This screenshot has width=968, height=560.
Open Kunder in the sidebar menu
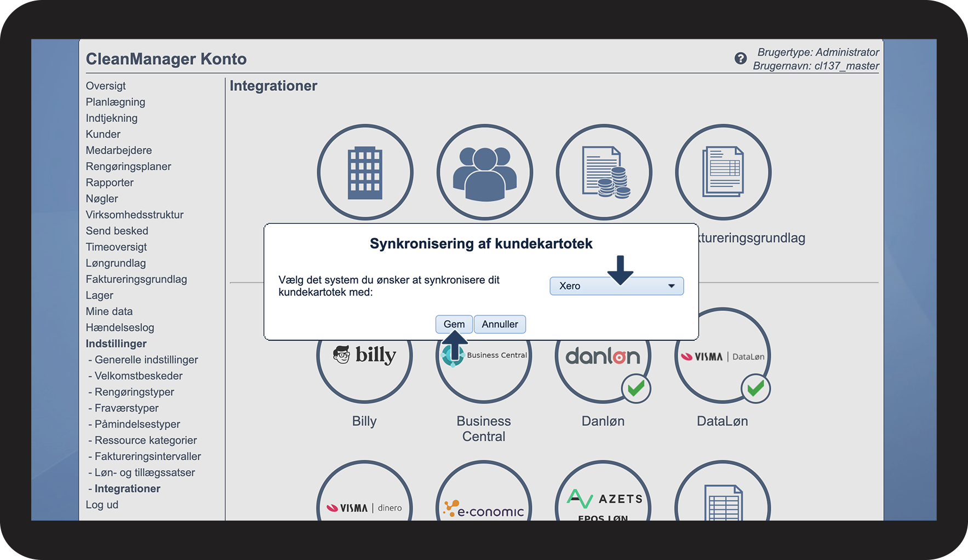pos(103,134)
